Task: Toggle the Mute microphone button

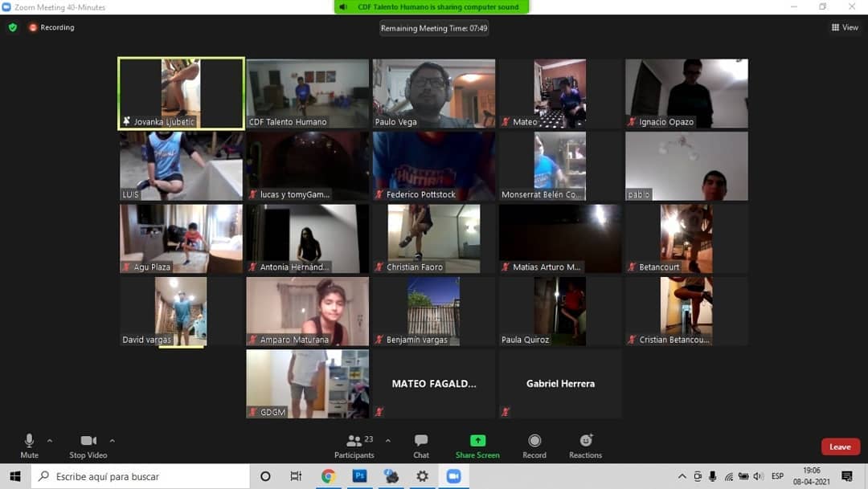Action: tap(30, 446)
